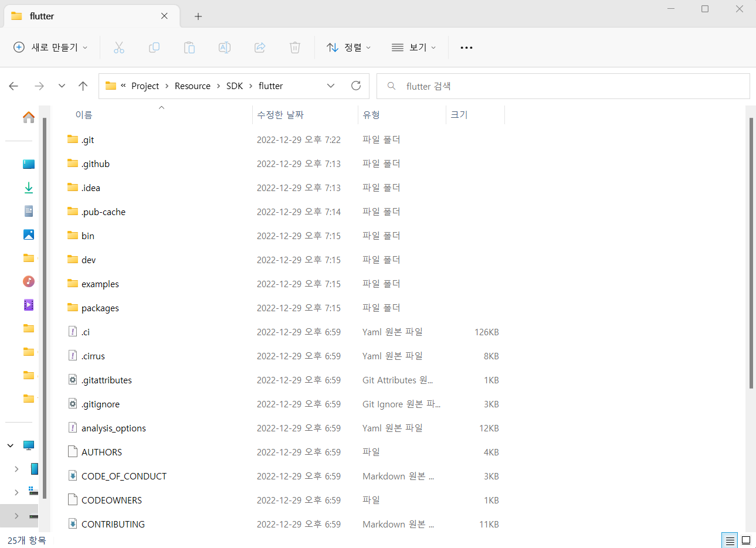Open Documents from sidebar icon
This screenshot has height=548, width=756.
point(28,211)
